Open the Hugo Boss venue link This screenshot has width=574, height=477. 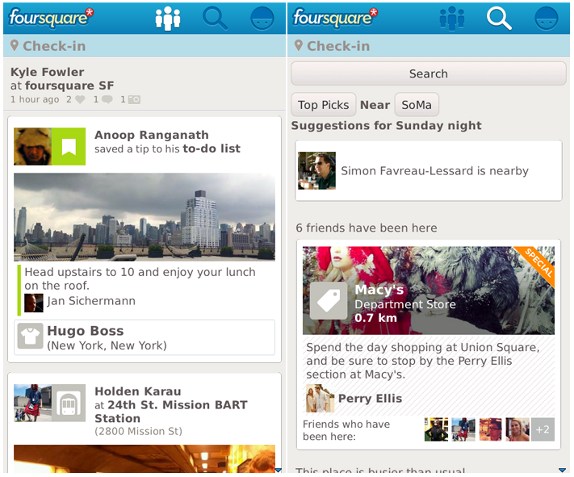click(x=144, y=337)
